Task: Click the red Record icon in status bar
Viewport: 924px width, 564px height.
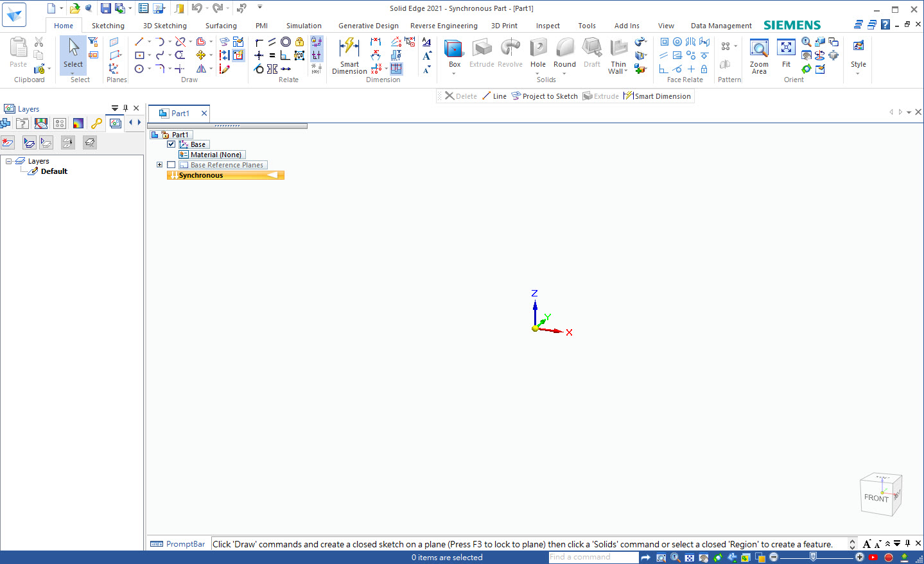Action: click(889, 558)
